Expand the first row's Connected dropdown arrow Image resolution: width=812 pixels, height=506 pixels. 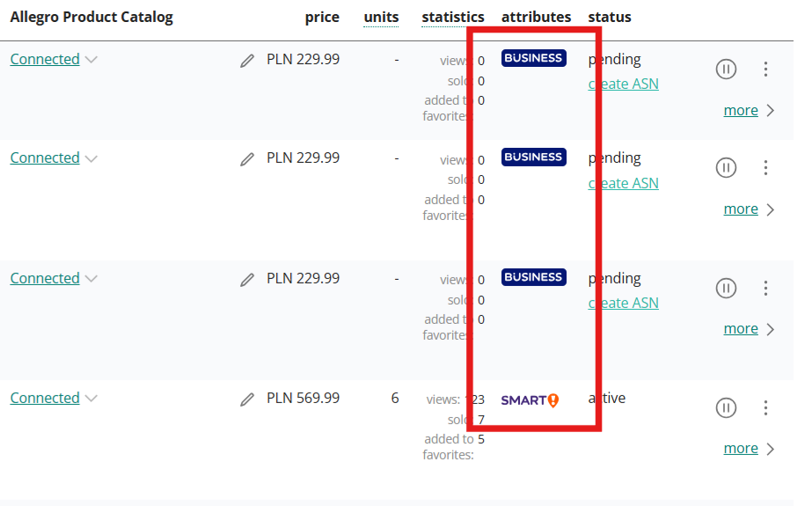pos(91,60)
